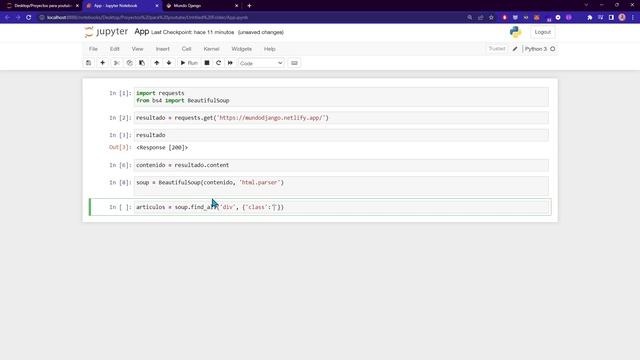Screen dimensions: 640x360
Task: Restart the kernel with circular arrow icon
Action: tap(218, 63)
